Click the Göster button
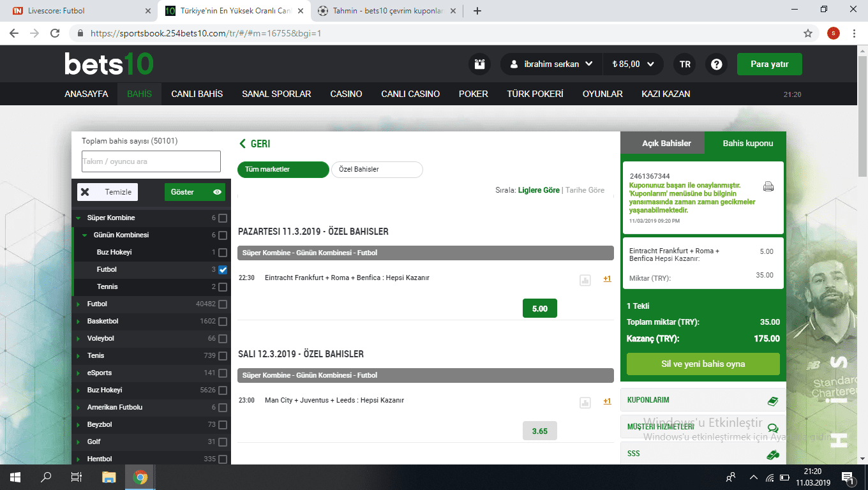Screen dimensions: 868x490 195,192
